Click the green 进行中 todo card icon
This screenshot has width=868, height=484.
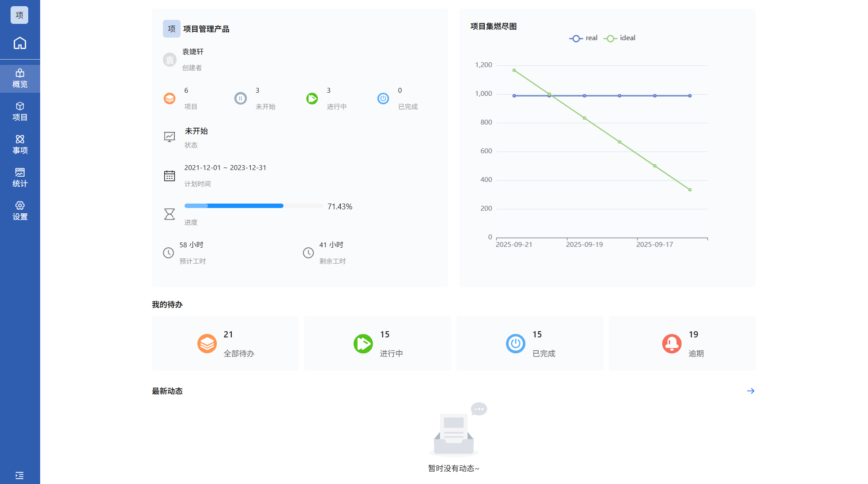click(363, 344)
